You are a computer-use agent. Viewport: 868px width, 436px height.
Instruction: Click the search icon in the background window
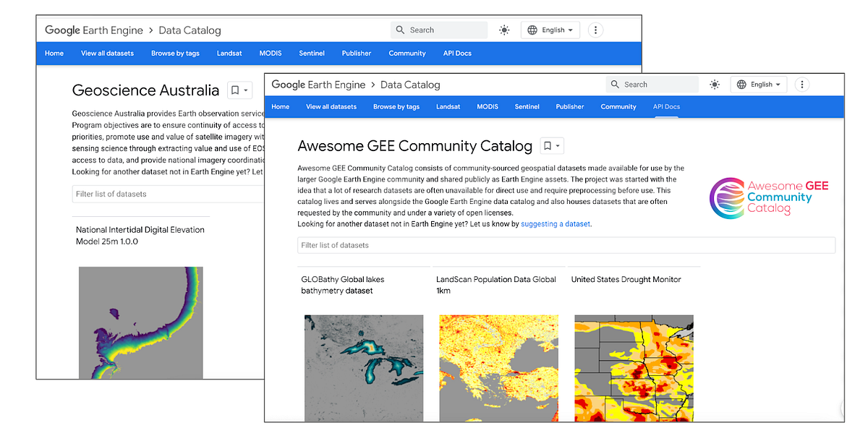[401, 30]
